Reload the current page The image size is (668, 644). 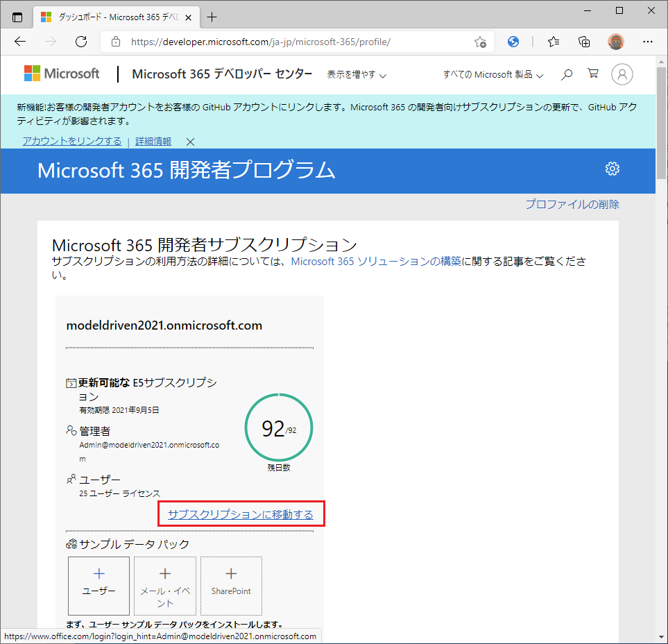point(81,42)
